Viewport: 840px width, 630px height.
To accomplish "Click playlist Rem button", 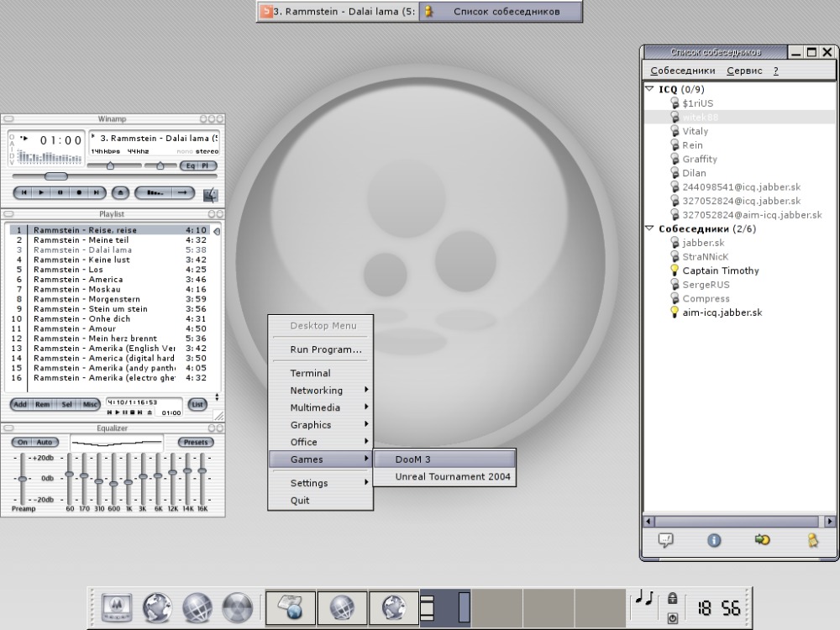I will (42, 405).
